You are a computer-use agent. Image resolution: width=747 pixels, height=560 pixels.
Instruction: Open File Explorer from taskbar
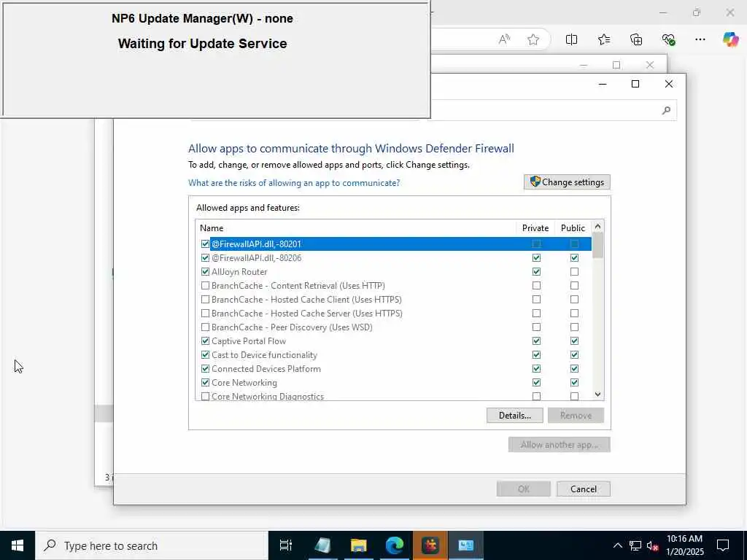359,545
